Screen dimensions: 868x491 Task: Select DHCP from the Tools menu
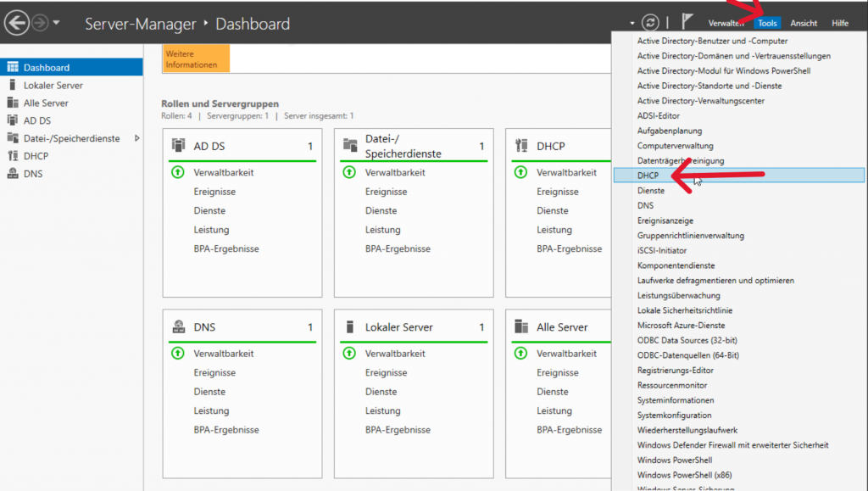coord(648,176)
